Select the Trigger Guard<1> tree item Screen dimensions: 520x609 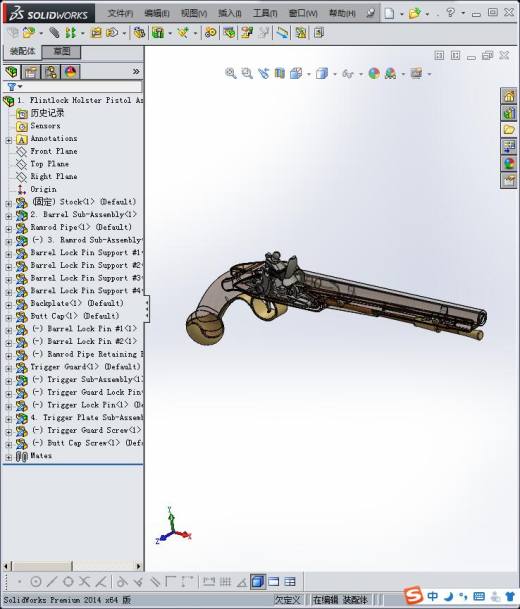point(85,367)
